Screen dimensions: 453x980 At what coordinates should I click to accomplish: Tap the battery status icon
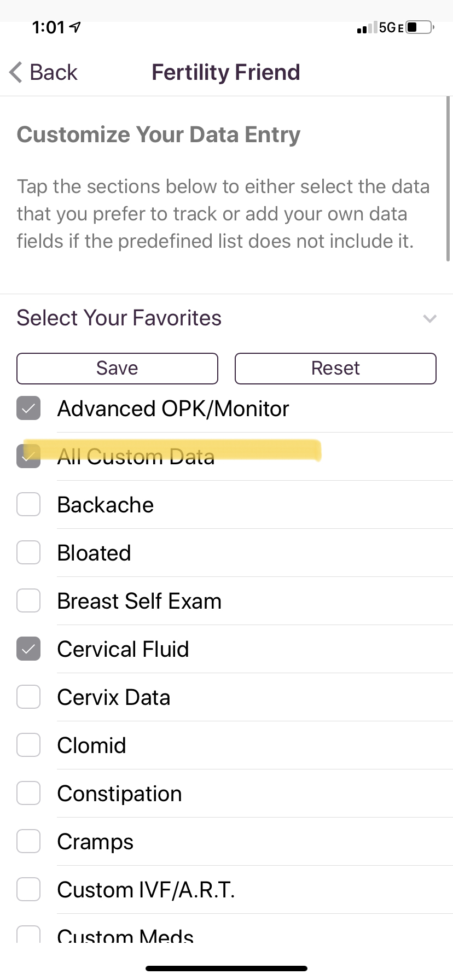pos(420,27)
